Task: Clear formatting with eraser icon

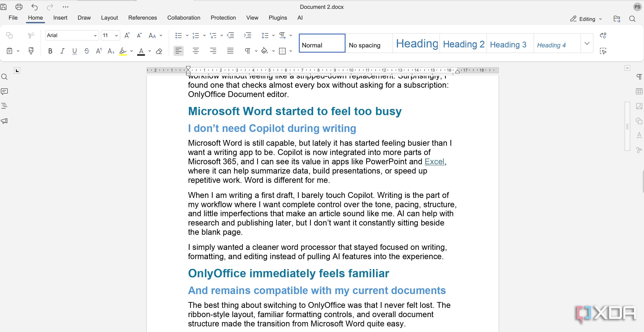Action: tap(159, 51)
